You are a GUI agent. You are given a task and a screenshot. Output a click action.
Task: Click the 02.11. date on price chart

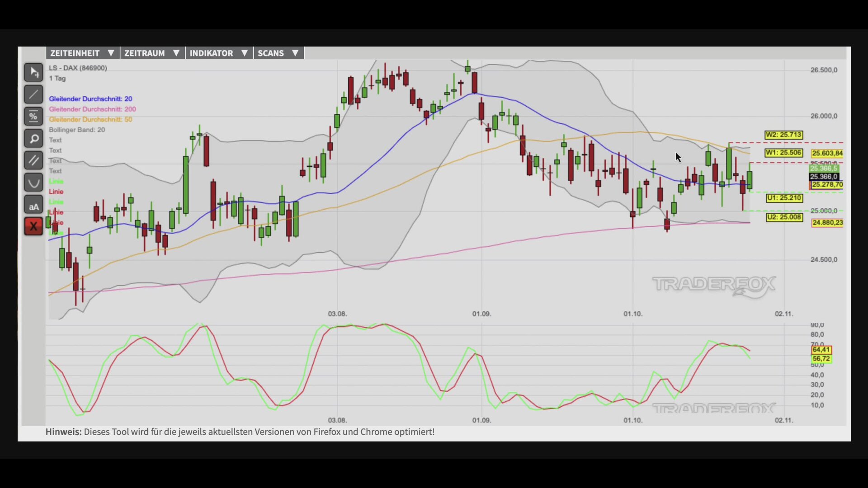click(x=784, y=314)
